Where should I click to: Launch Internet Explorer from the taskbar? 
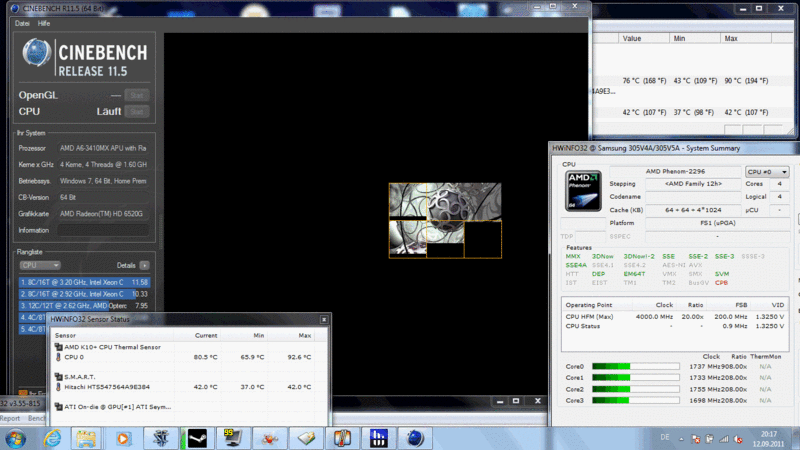(x=52, y=439)
